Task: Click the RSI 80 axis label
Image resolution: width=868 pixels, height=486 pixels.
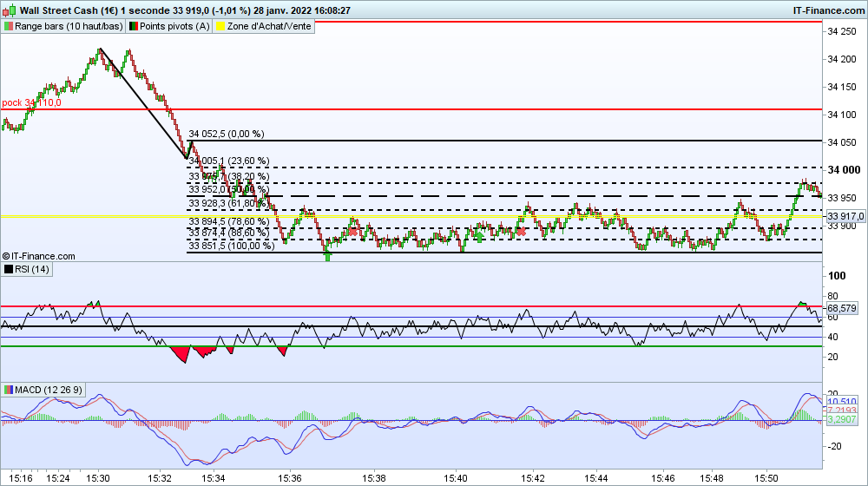Action: [832, 296]
